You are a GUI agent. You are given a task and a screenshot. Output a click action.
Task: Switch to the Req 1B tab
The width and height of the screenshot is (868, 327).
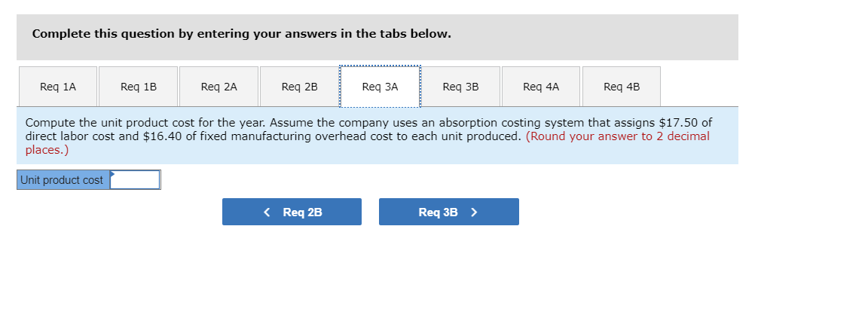click(x=139, y=87)
